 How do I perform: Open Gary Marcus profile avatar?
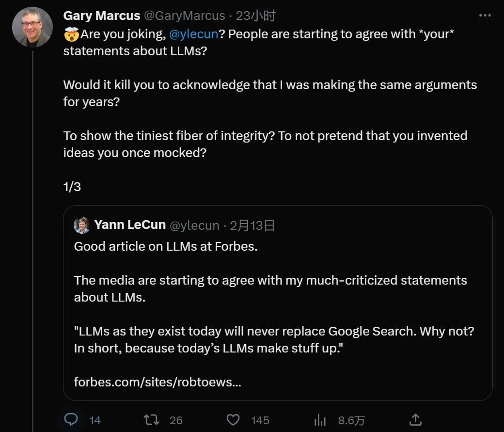point(32,28)
